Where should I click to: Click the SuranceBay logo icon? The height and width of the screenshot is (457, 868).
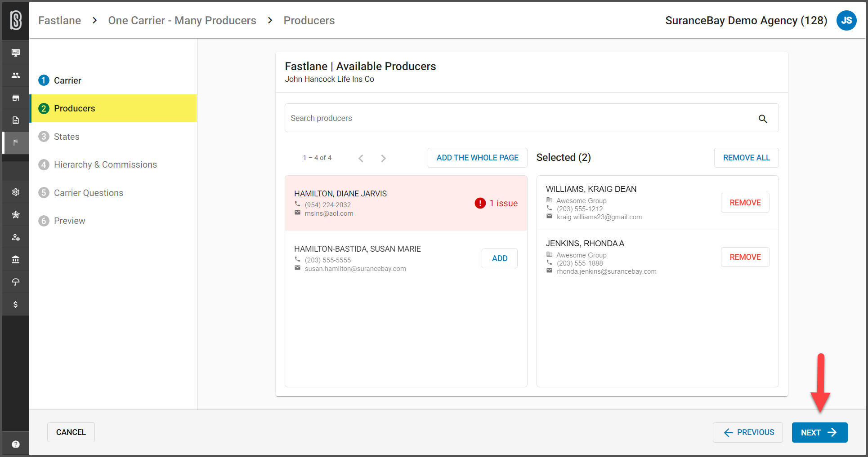[x=16, y=21]
